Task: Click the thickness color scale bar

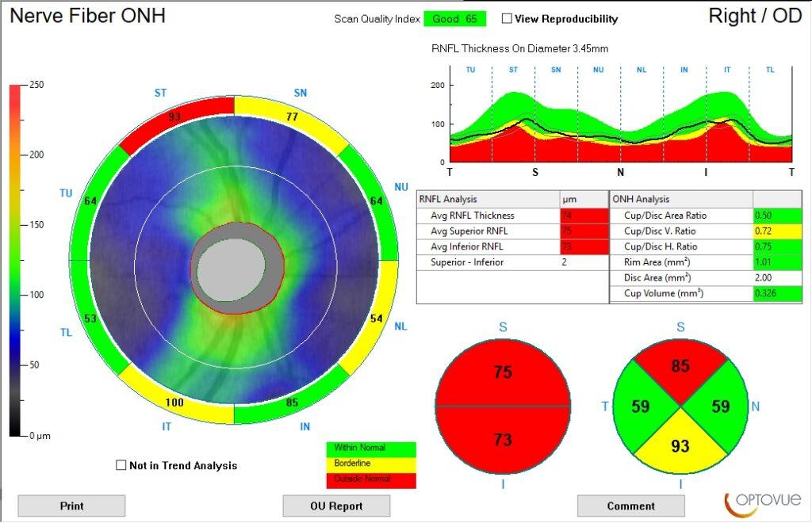Action: (x=16, y=260)
